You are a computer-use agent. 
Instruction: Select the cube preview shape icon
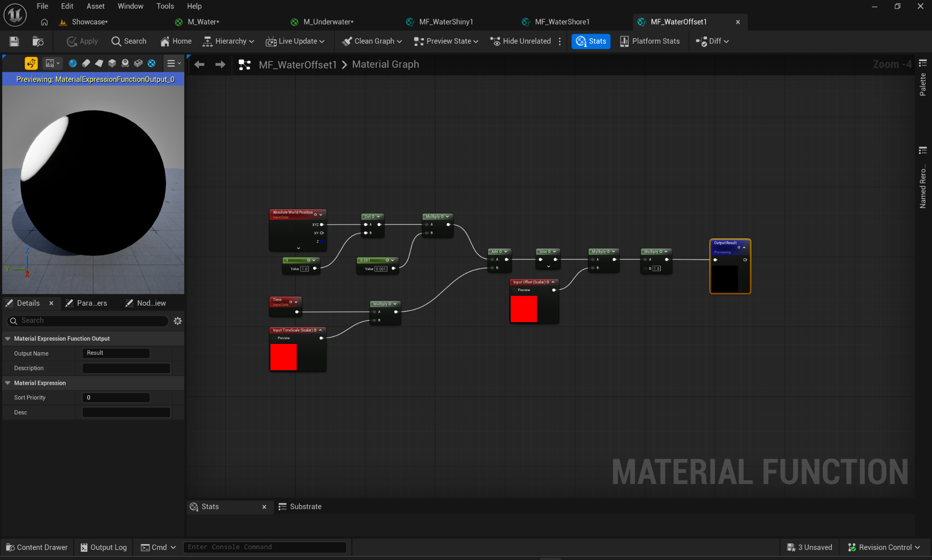[x=112, y=63]
